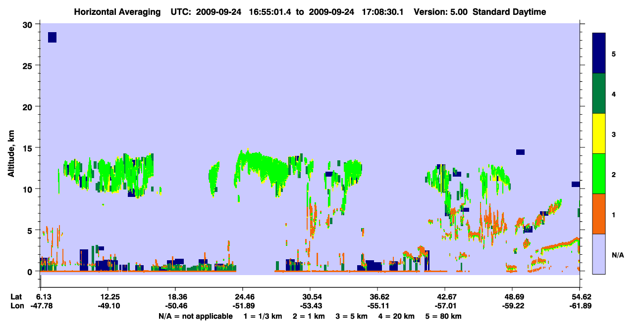The height and width of the screenshot is (330, 644).
Task: Click the dark blue block near 28 km altitude
Action: tap(52, 37)
